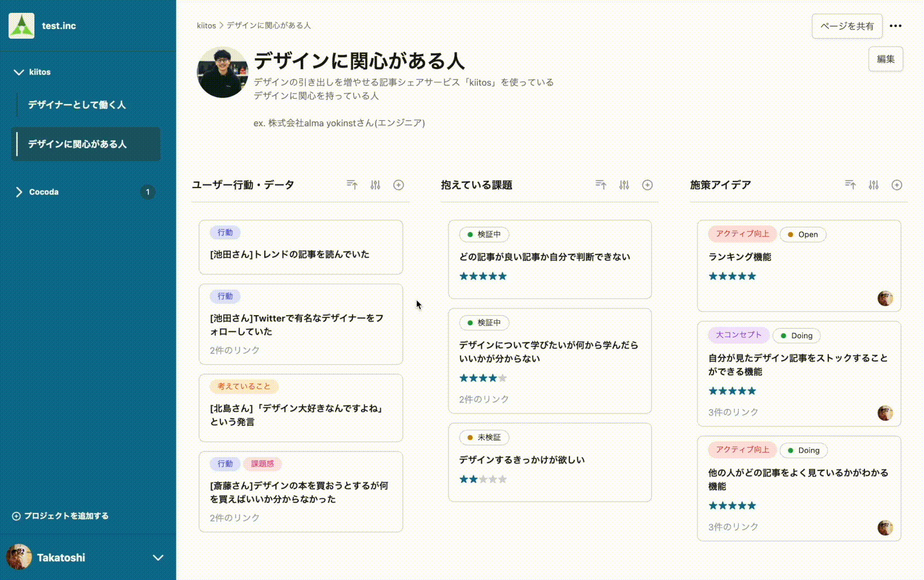Add a new card in 抱えている課題 column

pyautogui.click(x=647, y=185)
